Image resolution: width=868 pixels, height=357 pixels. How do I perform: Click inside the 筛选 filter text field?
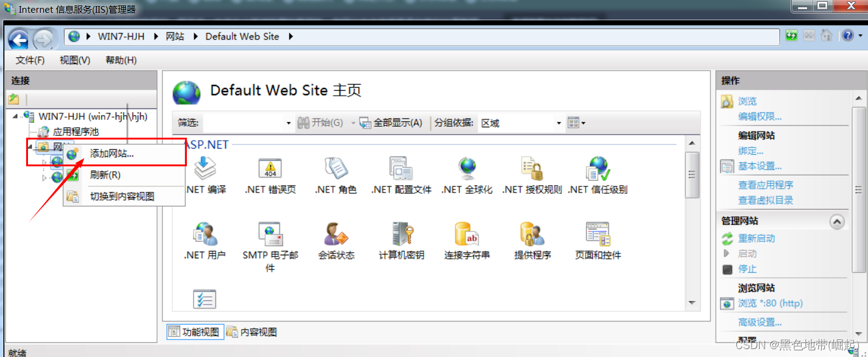coord(243,123)
